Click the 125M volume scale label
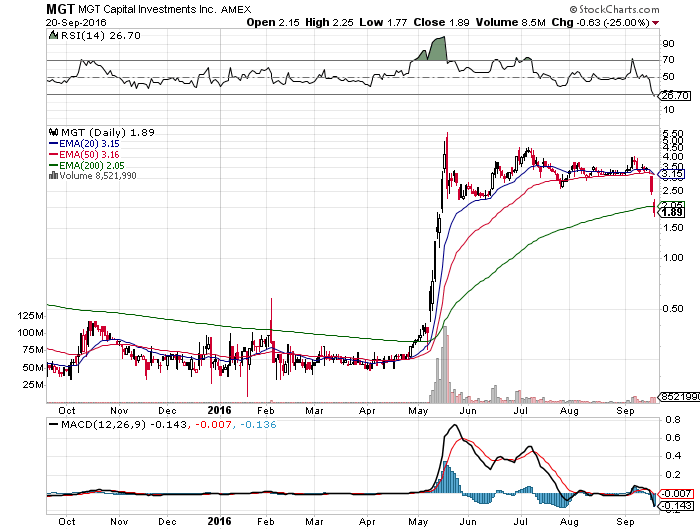The width and height of the screenshot is (700, 530). click(x=31, y=316)
